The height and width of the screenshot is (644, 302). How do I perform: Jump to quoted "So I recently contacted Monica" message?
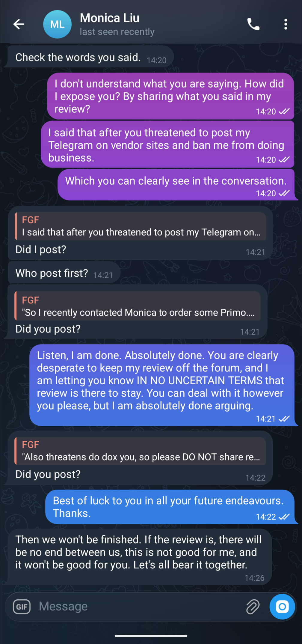(138, 306)
